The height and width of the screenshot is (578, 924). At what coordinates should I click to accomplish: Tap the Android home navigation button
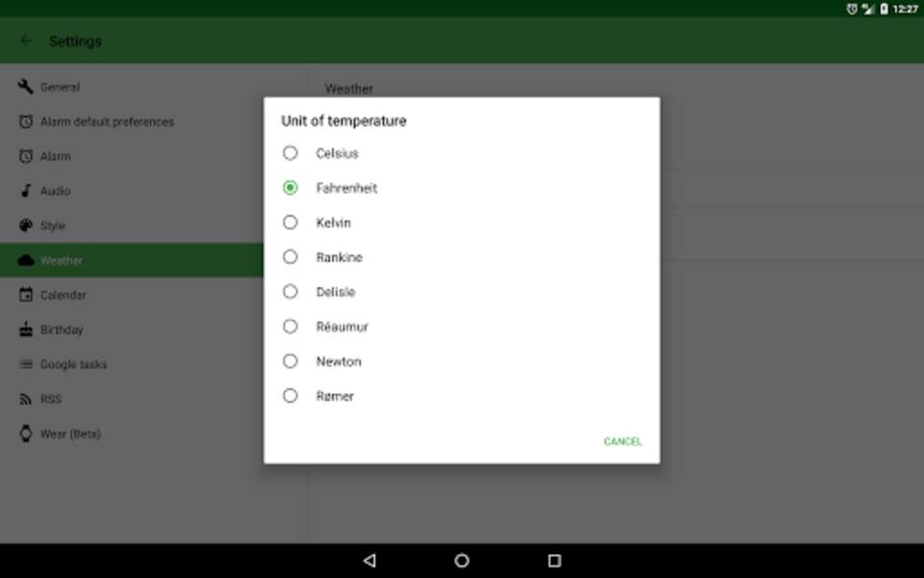click(462, 561)
